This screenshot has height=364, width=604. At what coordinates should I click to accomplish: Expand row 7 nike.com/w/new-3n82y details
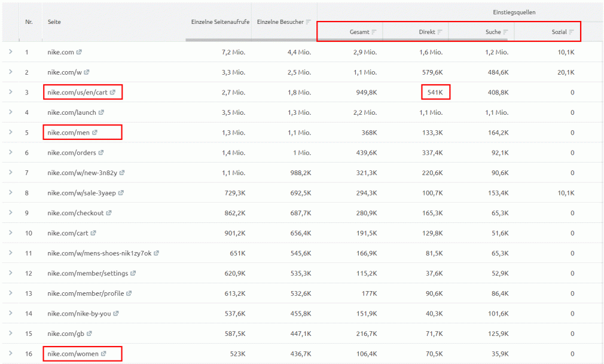click(x=11, y=172)
